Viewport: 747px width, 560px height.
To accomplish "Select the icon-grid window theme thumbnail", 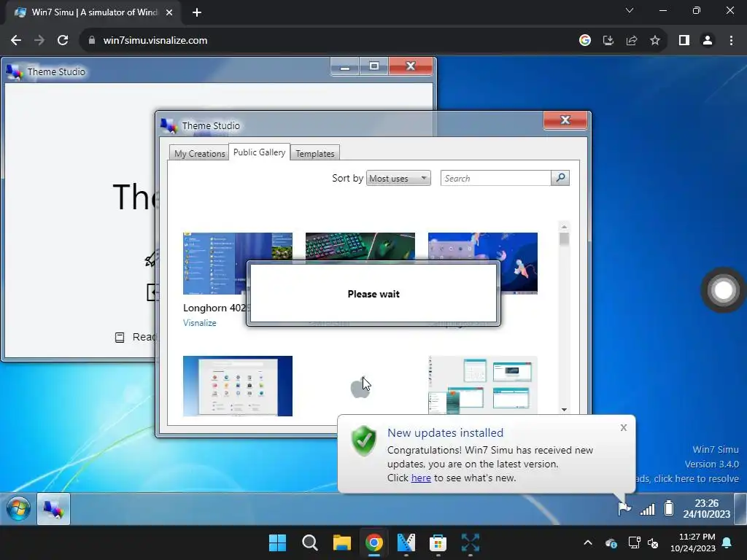I will [x=238, y=386].
